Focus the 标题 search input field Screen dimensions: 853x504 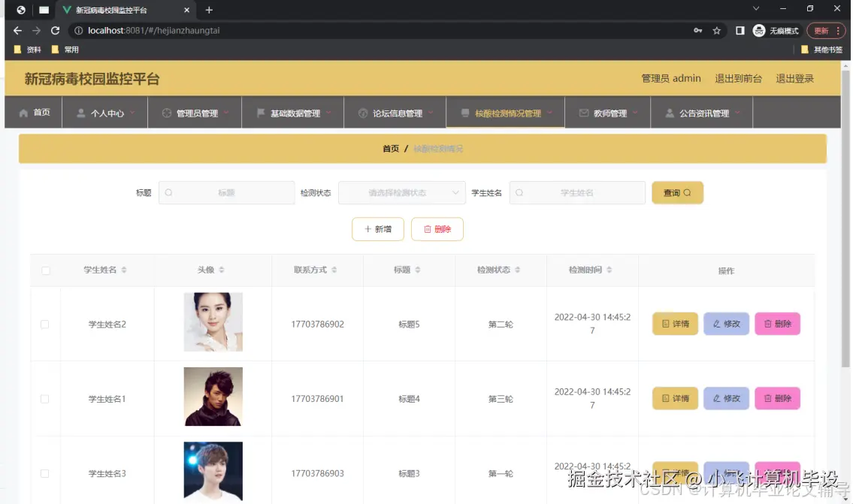[226, 192]
